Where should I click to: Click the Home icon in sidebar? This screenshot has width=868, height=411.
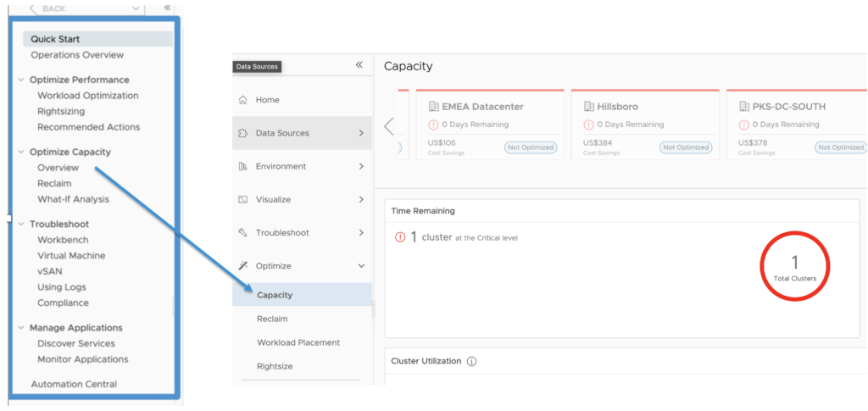[x=242, y=100]
